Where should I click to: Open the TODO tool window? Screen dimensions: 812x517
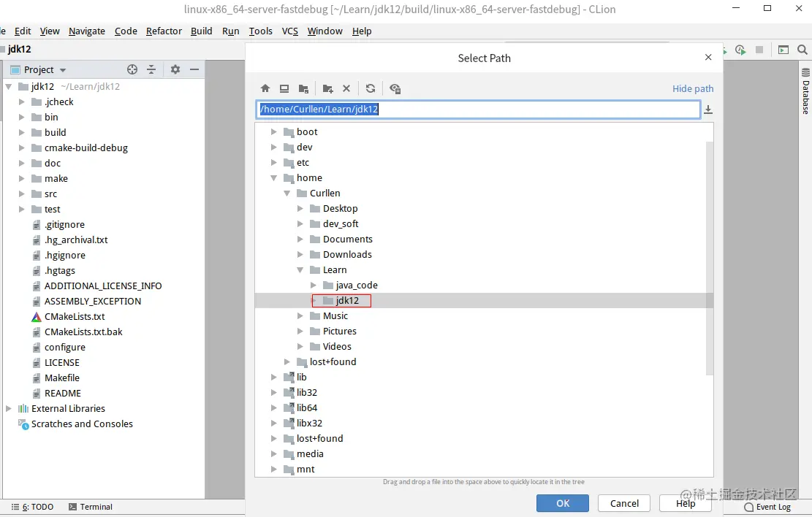tap(32, 507)
